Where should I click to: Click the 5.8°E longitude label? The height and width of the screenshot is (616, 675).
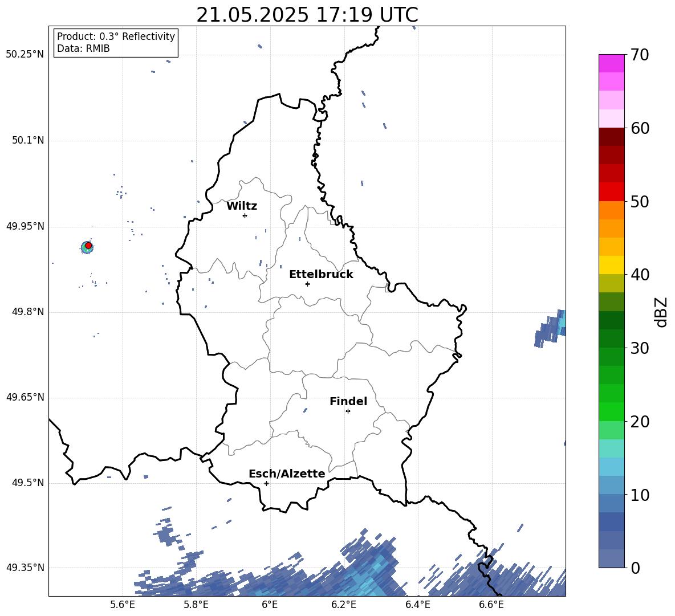[196, 605]
